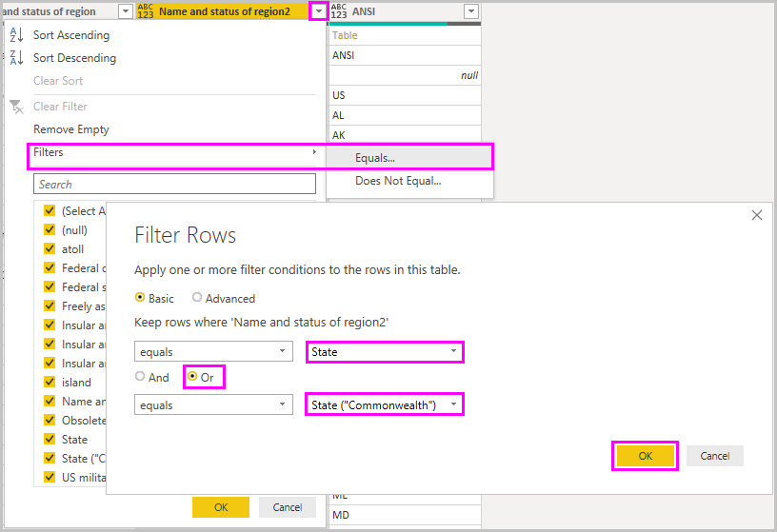777x532 pixels.
Task: Uncheck the Name an... checkbox
Action: click(50, 401)
